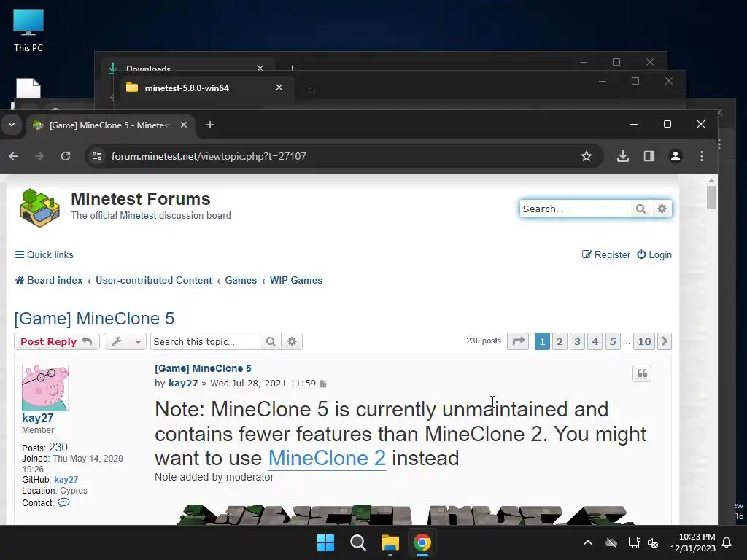The width and height of the screenshot is (747, 560).
Task: Click the Minetest Forums logo
Action: (x=39, y=208)
